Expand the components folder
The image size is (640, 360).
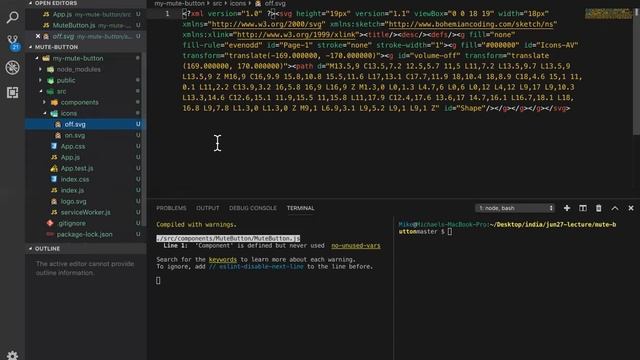pos(44,102)
